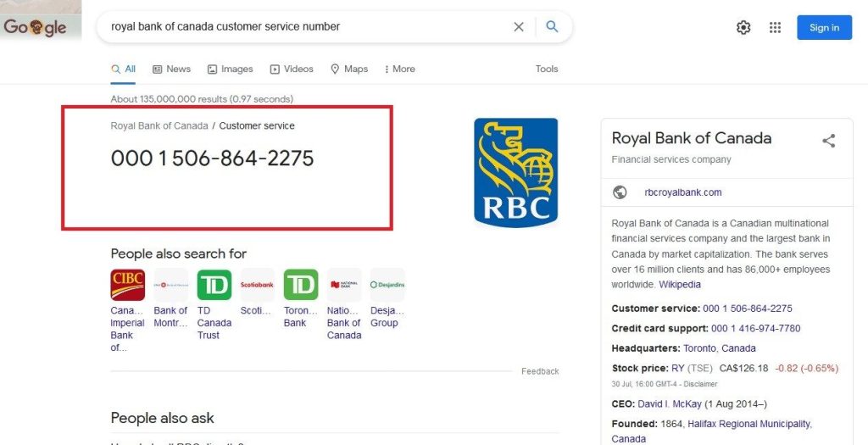Click the Credit card support label
868x445 pixels.
[x=659, y=328]
